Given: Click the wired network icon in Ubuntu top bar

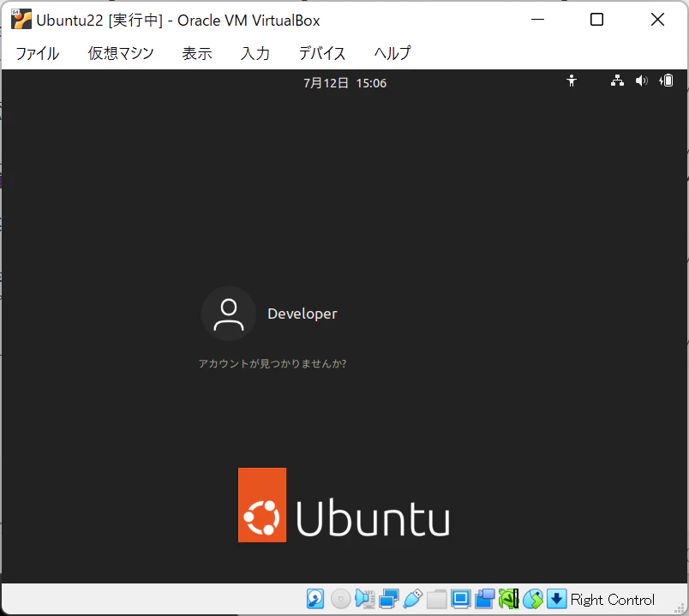Looking at the screenshot, I should (x=617, y=81).
